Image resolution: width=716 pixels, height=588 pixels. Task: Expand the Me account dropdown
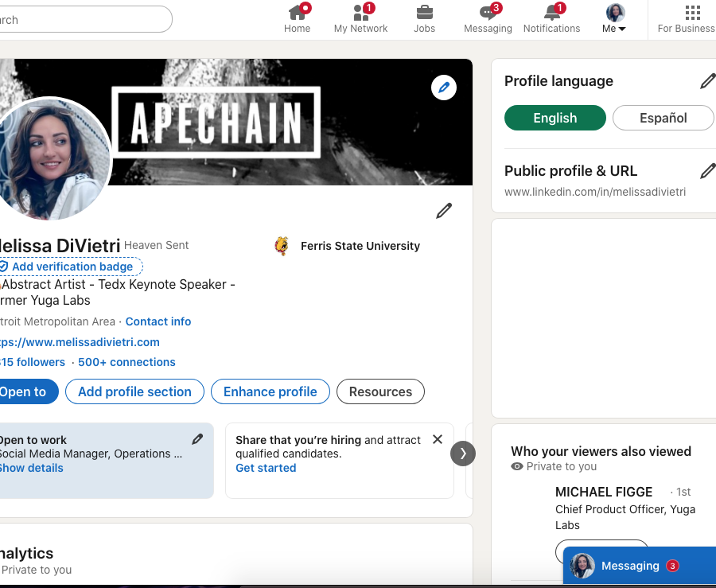click(x=614, y=19)
